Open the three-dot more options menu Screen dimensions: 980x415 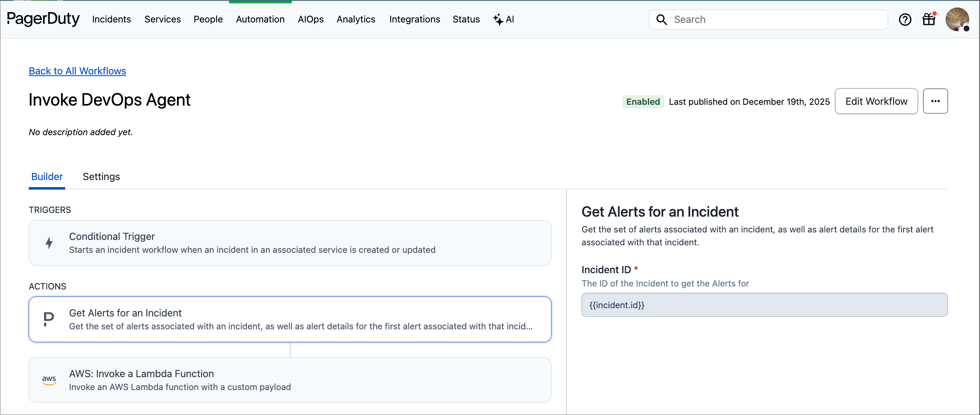[935, 101]
